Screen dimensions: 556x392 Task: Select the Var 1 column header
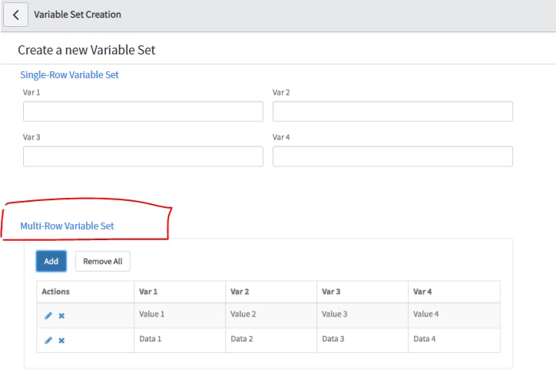click(x=180, y=292)
